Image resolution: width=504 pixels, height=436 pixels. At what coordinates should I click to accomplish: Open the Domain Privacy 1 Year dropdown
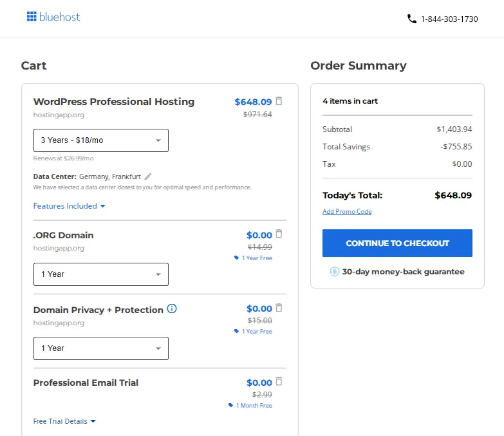(x=101, y=348)
